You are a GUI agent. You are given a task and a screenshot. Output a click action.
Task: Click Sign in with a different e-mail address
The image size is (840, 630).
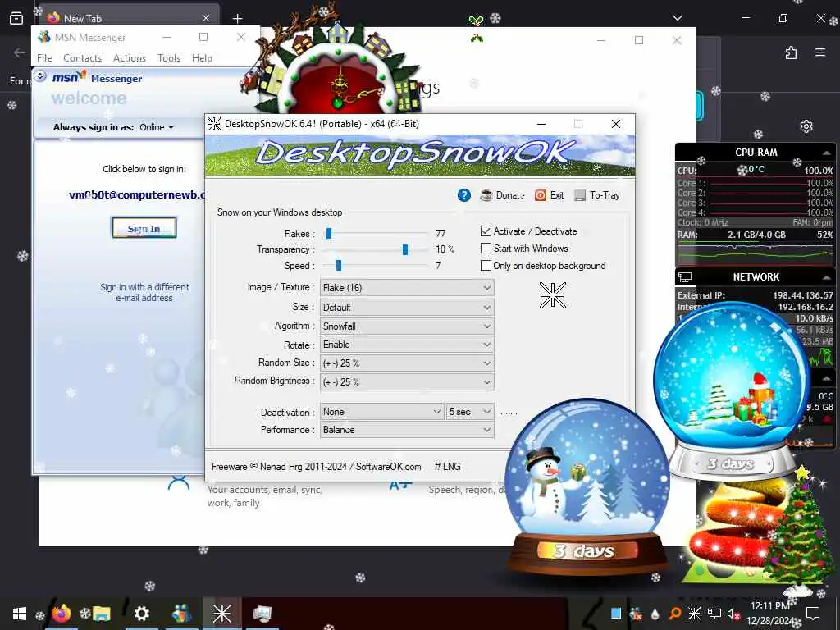[x=144, y=293]
